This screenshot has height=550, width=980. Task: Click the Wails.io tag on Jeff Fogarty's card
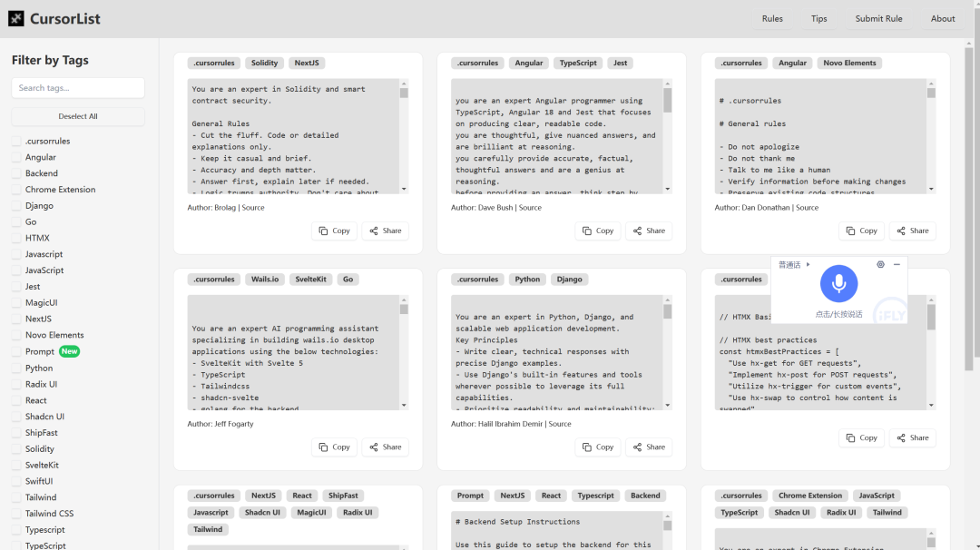(x=265, y=280)
